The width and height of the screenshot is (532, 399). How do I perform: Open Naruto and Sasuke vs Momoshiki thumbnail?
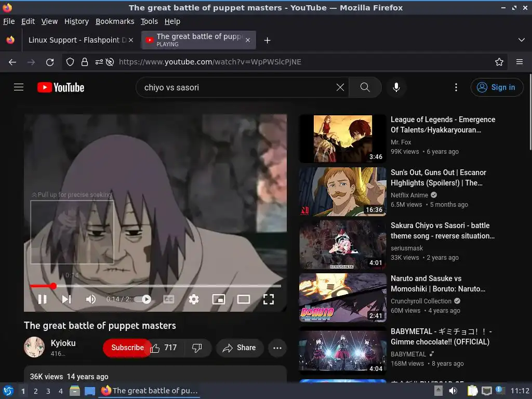343,298
